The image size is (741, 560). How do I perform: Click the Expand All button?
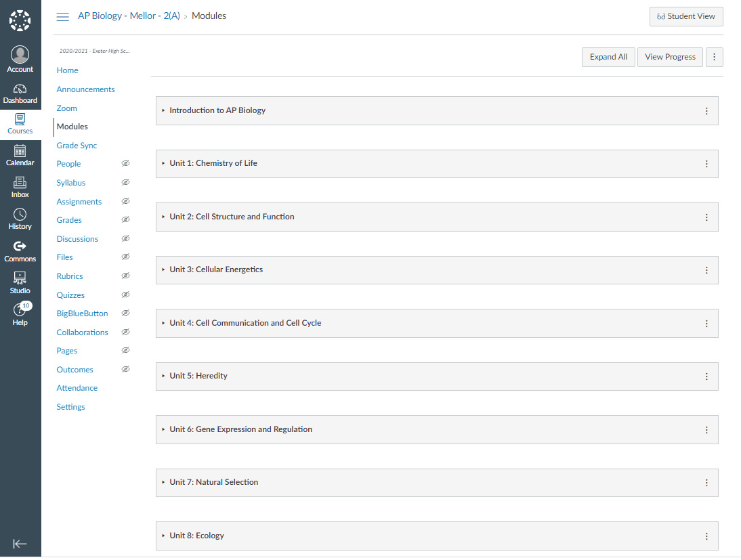608,57
